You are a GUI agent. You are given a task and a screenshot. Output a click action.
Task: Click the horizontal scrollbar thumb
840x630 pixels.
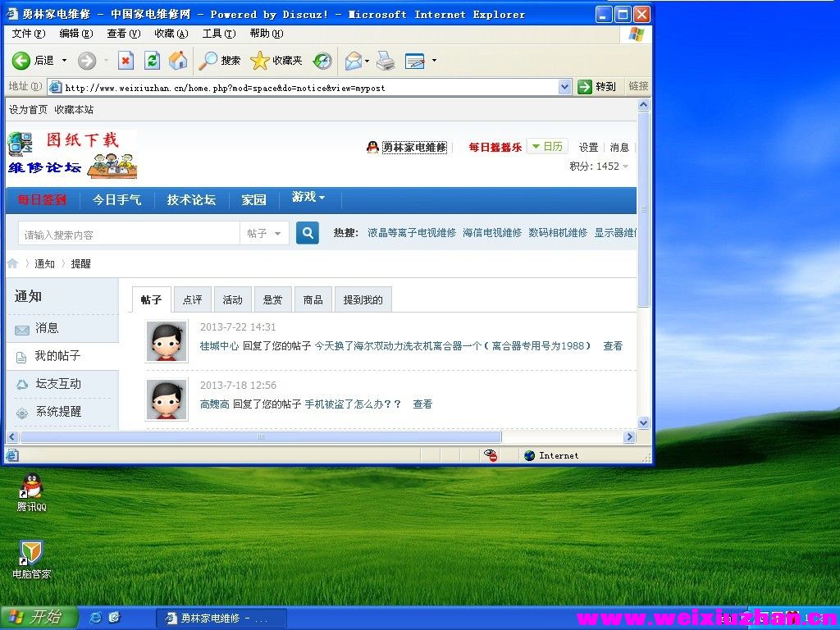point(261,437)
